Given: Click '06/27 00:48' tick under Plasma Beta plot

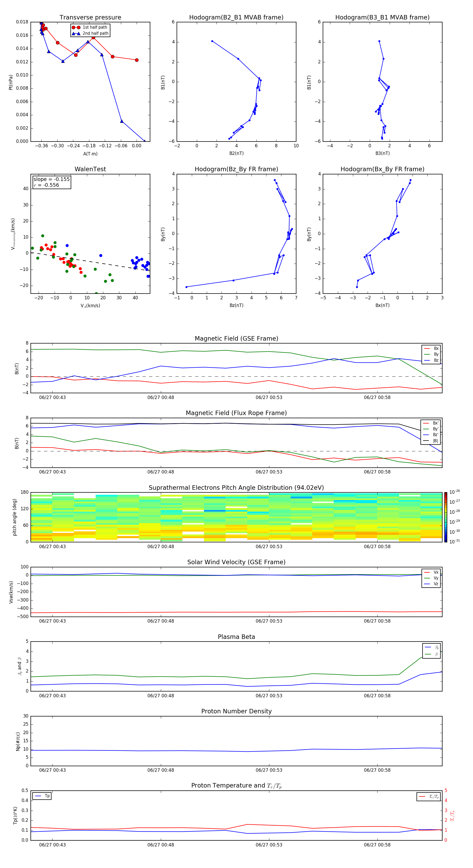Looking at the screenshot, I should [x=161, y=696].
